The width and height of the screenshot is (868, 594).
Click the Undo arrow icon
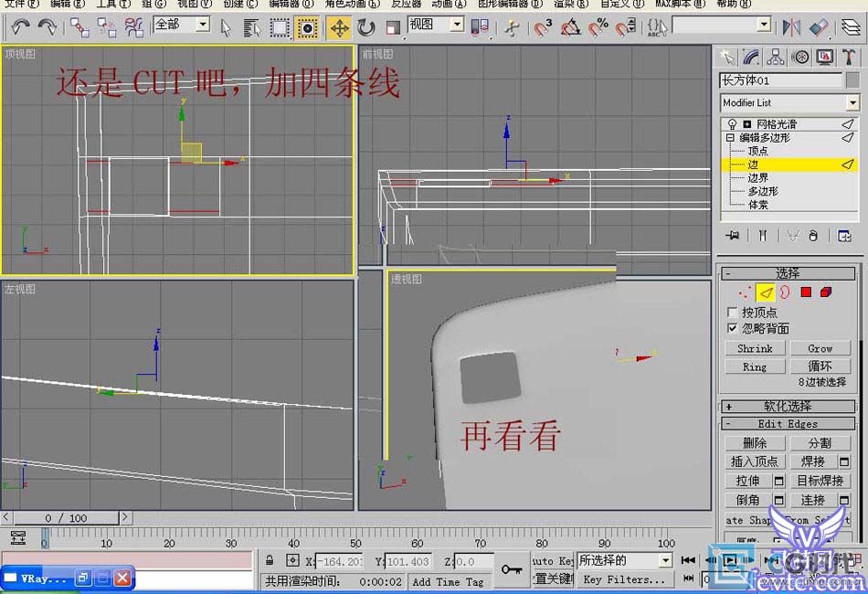20,27
